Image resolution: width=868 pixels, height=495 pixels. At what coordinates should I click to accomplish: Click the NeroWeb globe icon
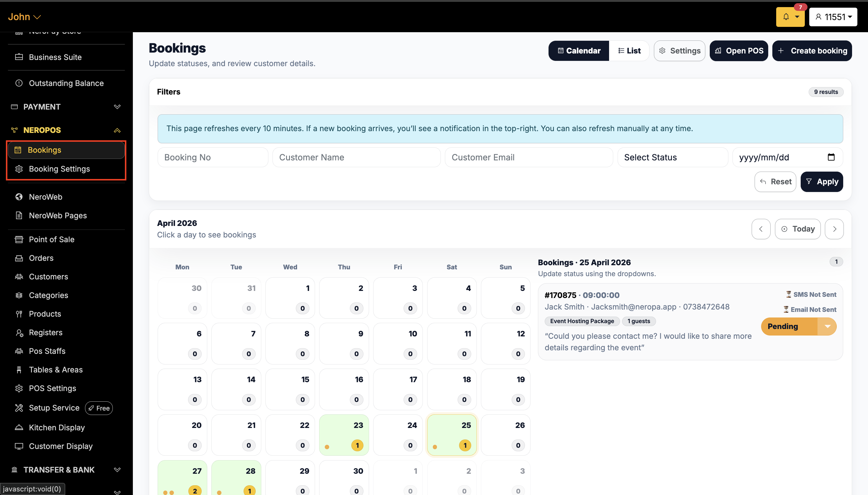[19, 197]
